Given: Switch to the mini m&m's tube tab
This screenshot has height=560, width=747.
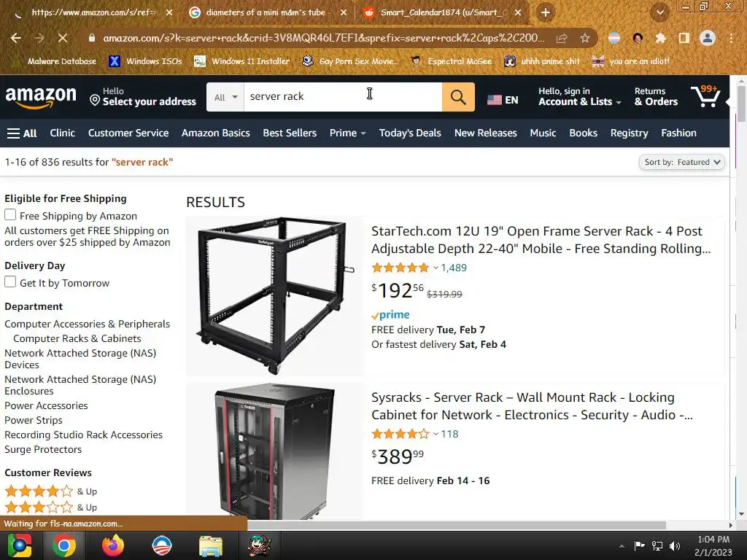Looking at the screenshot, I should (x=266, y=13).
